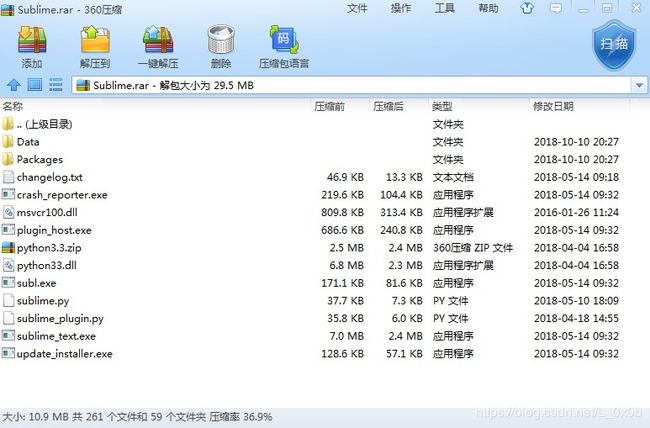Image resolution: width=650 pixels, height=428 pixels.
Task: Click the '2018-04-18 14:55' date cell
Action: tap(576, 318)
